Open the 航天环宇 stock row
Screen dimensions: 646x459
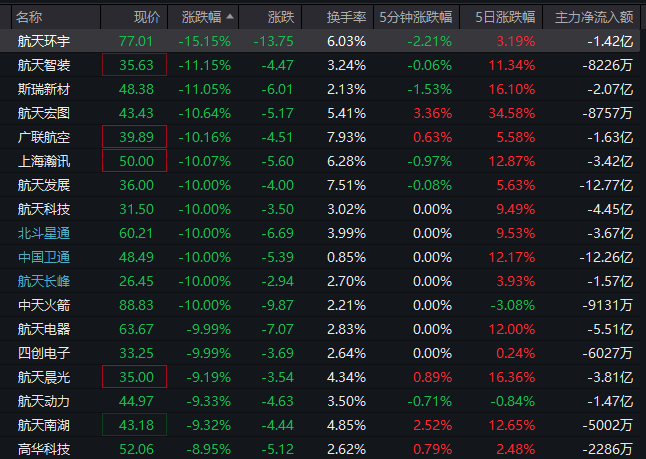[44, 41]
